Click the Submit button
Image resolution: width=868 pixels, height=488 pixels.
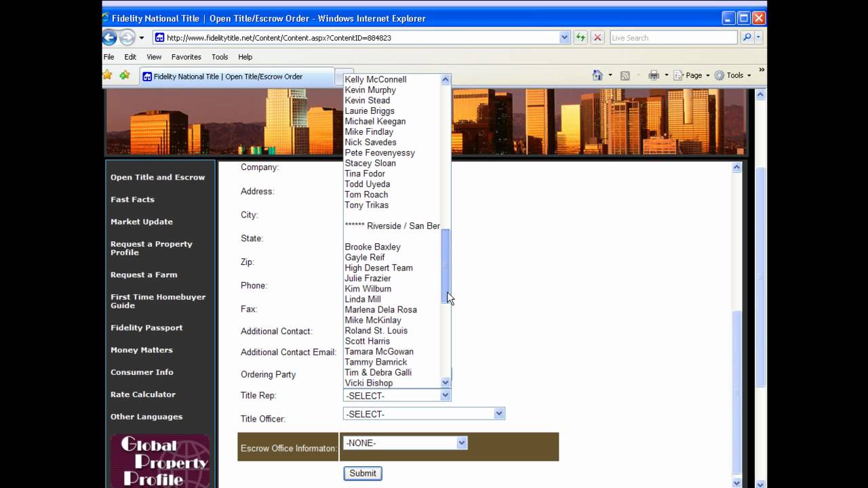click(x=363, y=473)
